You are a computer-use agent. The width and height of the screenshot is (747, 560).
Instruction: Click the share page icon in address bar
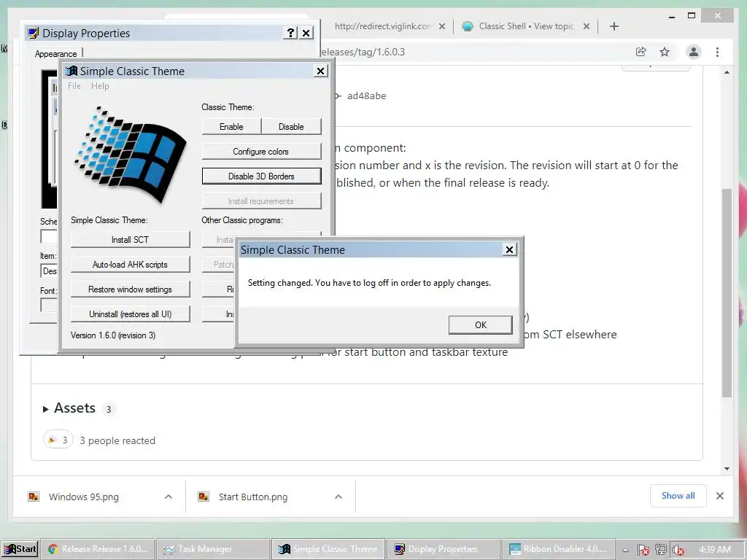641,52
